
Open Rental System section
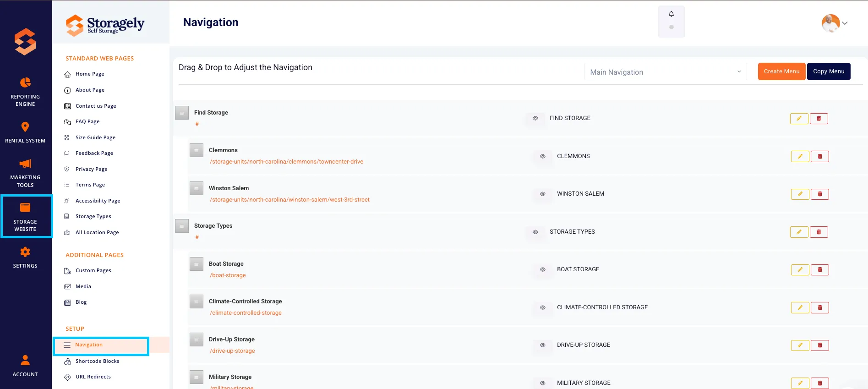point(25,132)
